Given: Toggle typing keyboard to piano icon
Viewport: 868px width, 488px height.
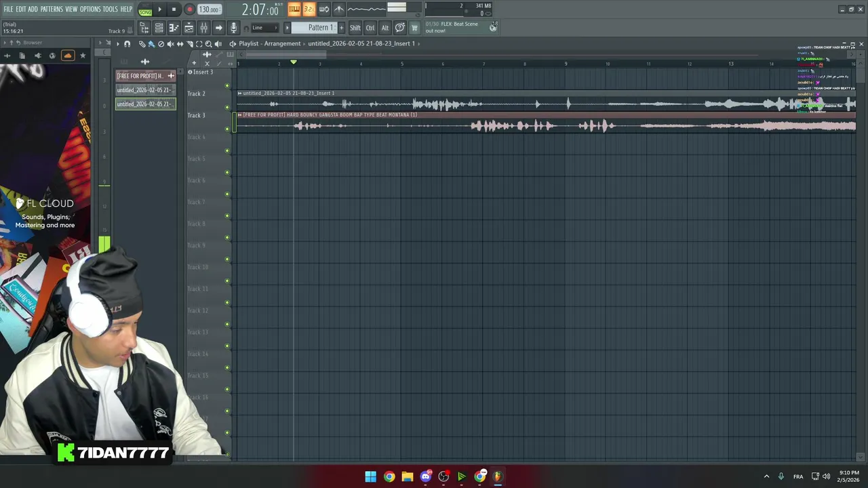Looking at the screenshot, I should click(x=294, y=9).
